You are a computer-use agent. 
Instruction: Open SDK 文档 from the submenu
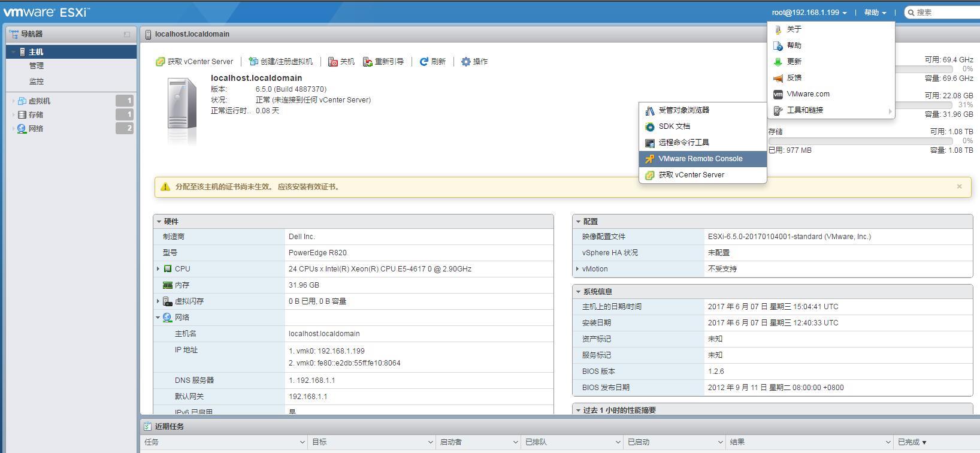(x=674, y=126)
